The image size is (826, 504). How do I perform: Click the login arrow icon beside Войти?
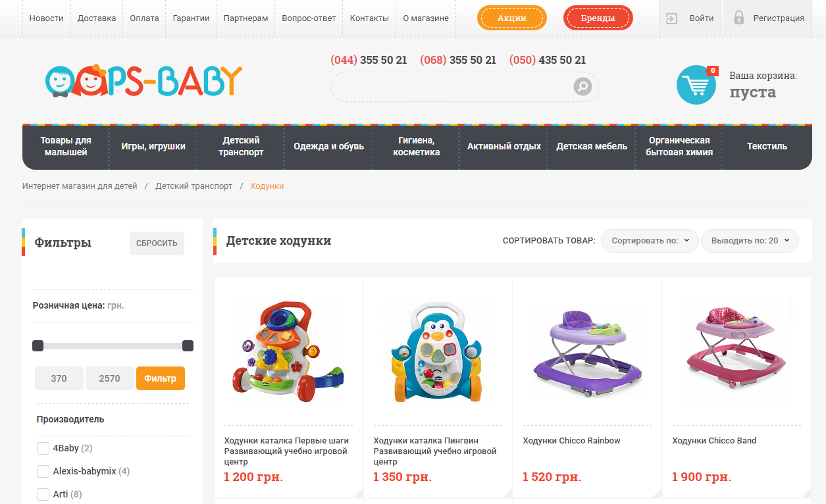click(671, 18)
